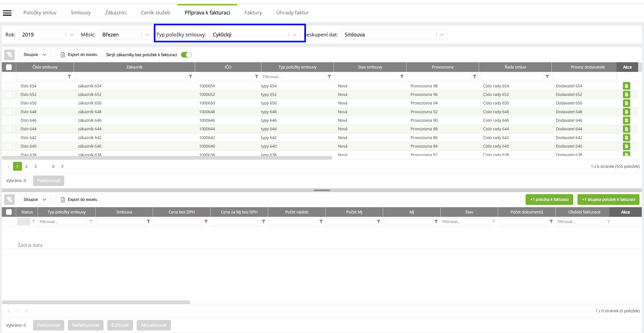This screenshot has height=333, width=644.
Task: Open Stav Filtrovat dropdown in lower table
Action: tap(466, 222)
